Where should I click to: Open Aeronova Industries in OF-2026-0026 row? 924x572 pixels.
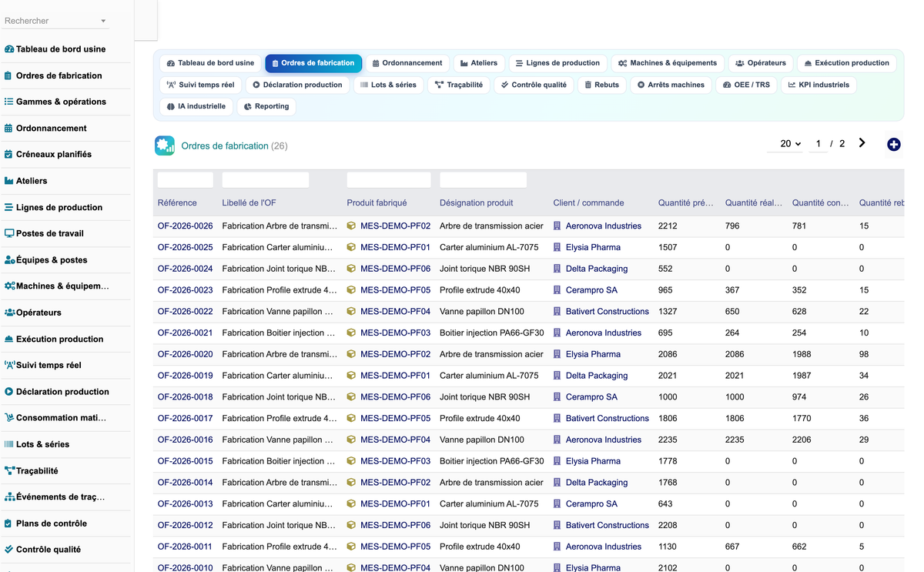pyautogui.click(x=604, y=226)
